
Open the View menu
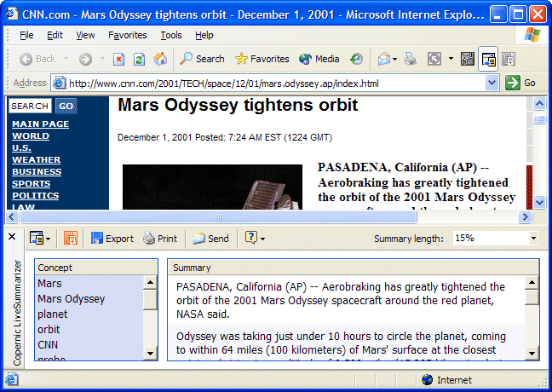coord(85,35)
